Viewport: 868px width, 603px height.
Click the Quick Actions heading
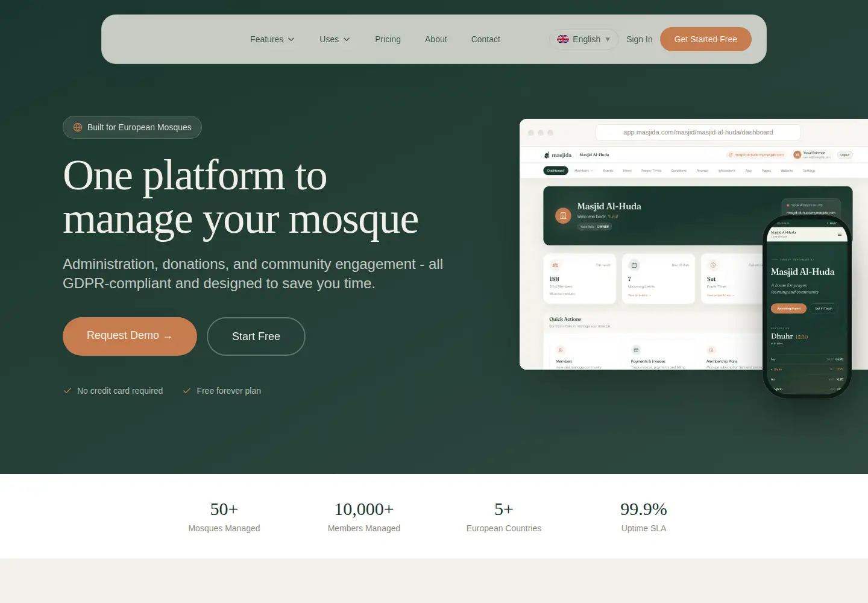pyautogui.click(x=565, y=319)
